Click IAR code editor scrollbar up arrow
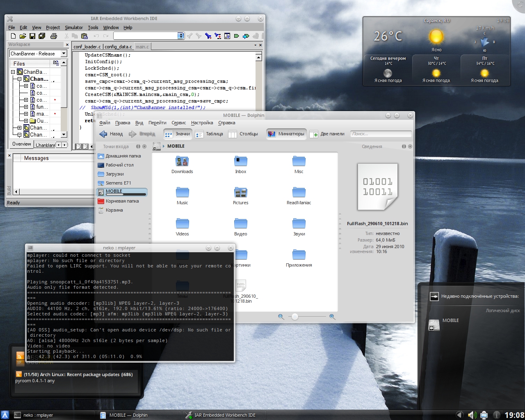Image resolution: width=525 pixels, height=420 pixels. 259,57
